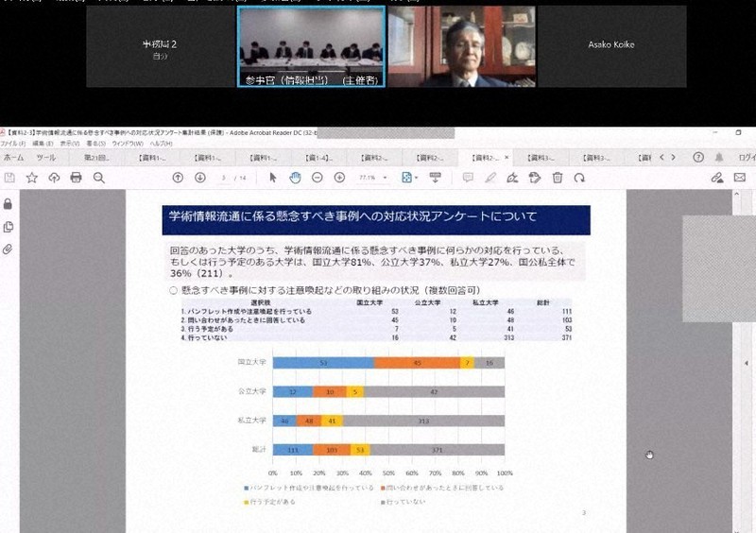Open the ヘルプ menu

pyautogui.click(x=161, y=144)
